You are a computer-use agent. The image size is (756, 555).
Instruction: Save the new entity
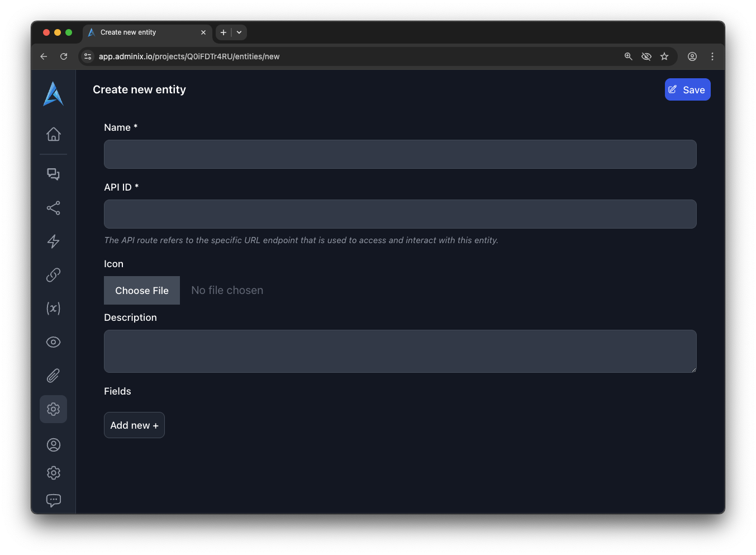click(x=687, y=89)
